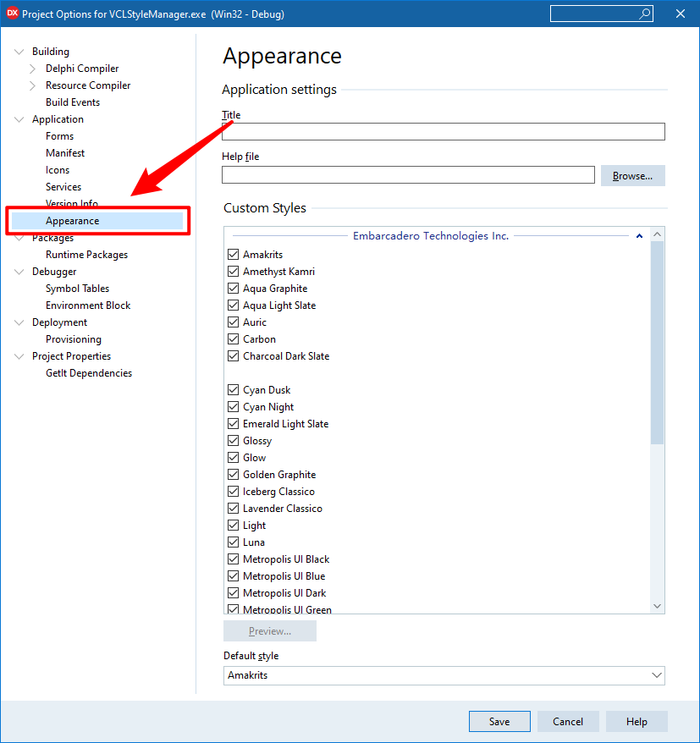Select Build Events in the tree
Image resolution: width=700 pixels, height=743 pixels.
73,102
